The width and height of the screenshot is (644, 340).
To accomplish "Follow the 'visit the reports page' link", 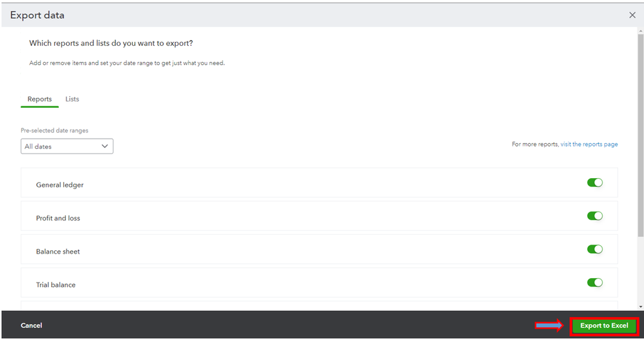I will click(x=589, y=145).
